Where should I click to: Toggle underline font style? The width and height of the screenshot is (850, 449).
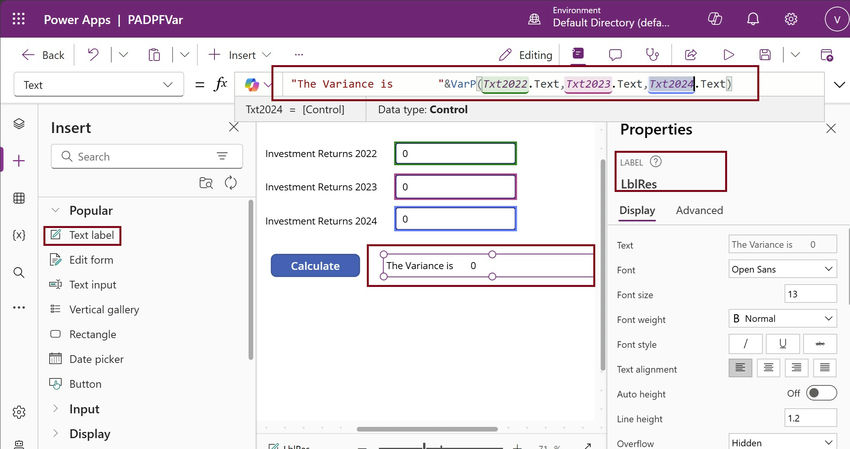783,344
